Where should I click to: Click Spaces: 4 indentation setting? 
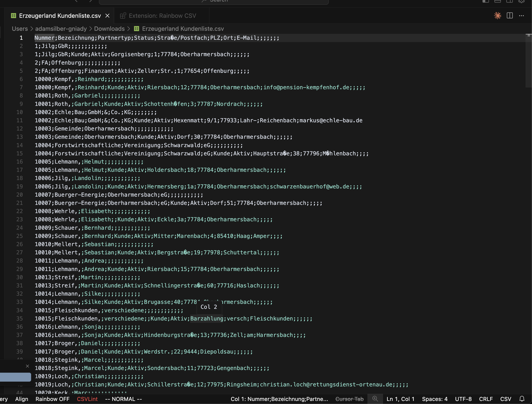point(435,399)
